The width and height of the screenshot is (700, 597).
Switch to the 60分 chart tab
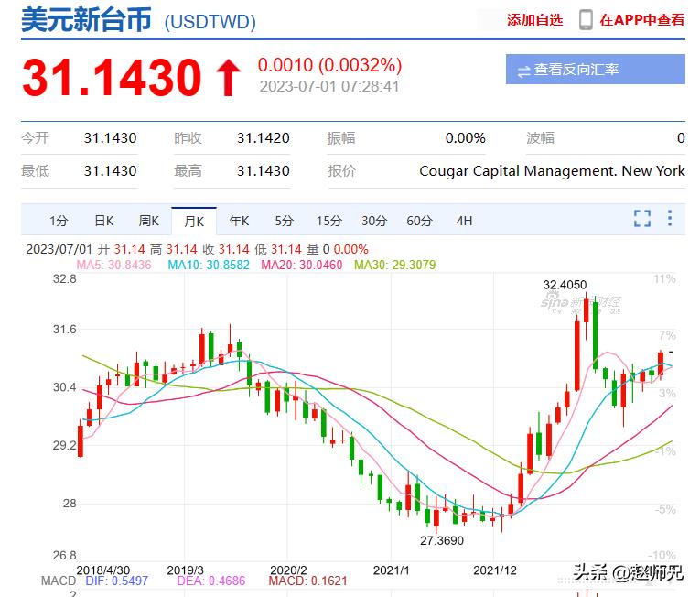(419, 221)
